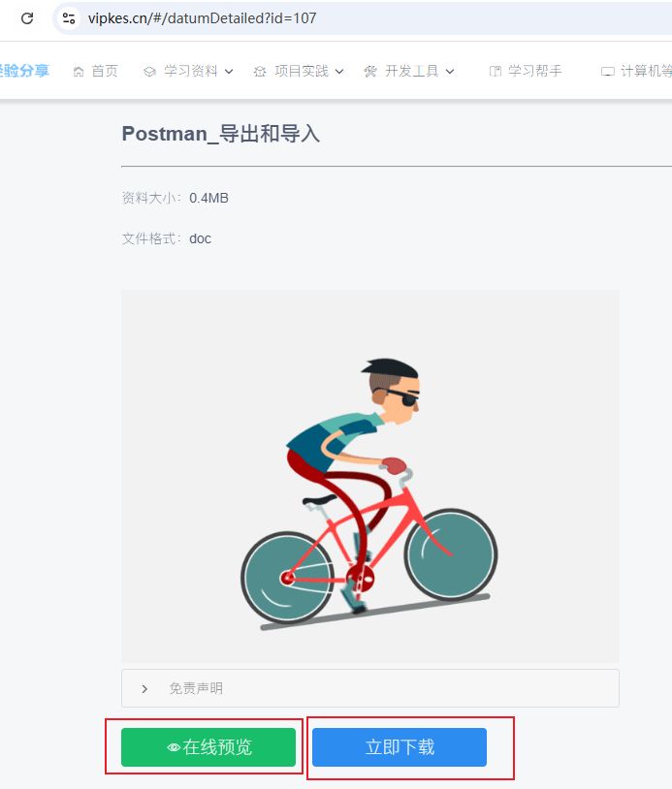Click the monitor icon beside 计算机等

608,72
